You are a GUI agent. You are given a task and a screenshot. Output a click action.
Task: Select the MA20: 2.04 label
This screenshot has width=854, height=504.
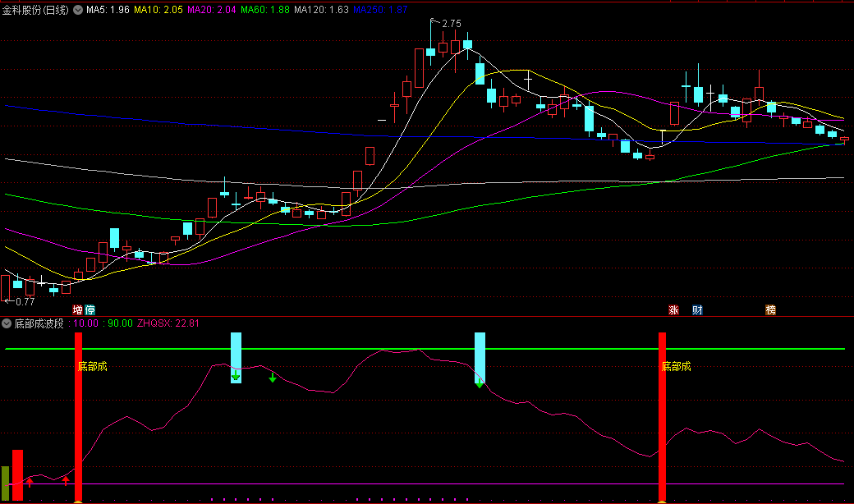[212, 10]
